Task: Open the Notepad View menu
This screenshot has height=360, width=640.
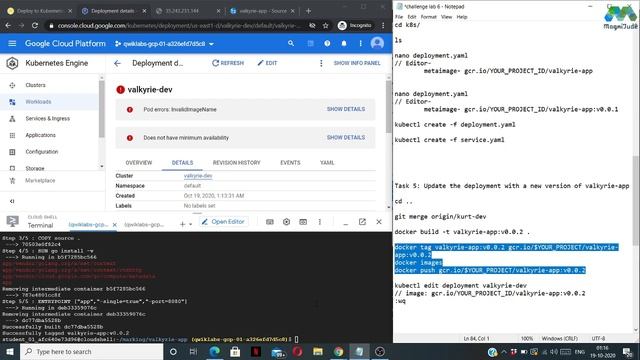Action: tap(447, 17)
